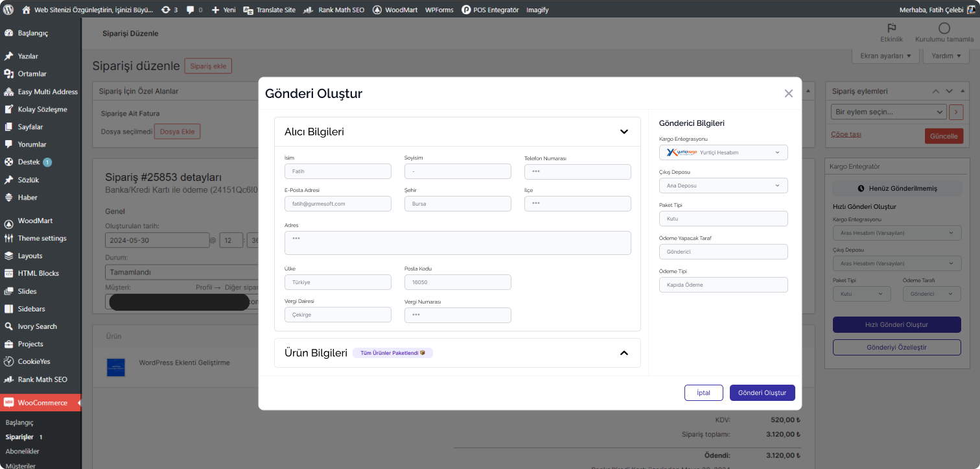
Task: Open Kolay Sözleşme sidebar icon
Action: [9, 109]
